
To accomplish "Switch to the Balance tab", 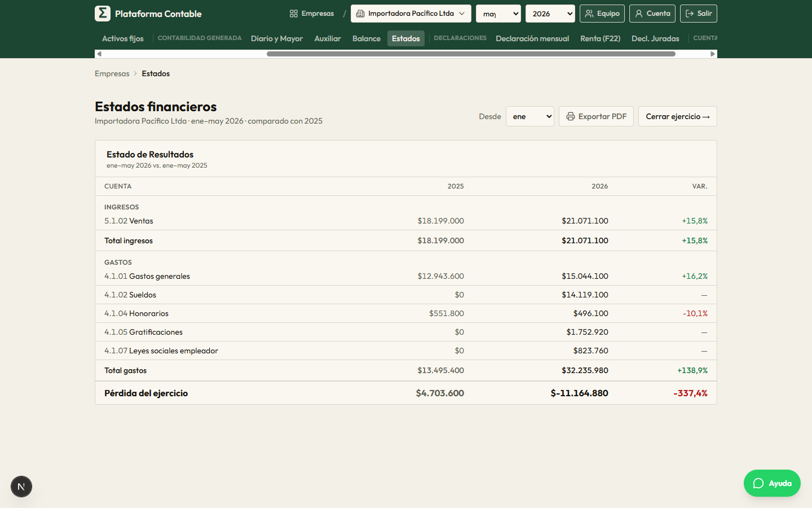I will click(367, 38).
